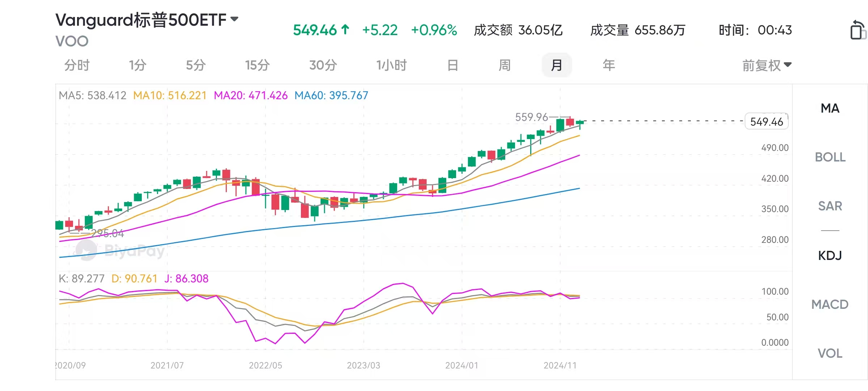
Task: Click the 549.46 current price label on axis
Action: pos(766,122)
